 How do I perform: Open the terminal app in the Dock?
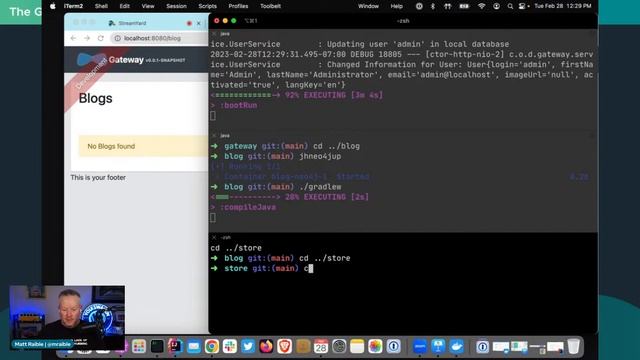pyautogui.click(x=157, y=346)
